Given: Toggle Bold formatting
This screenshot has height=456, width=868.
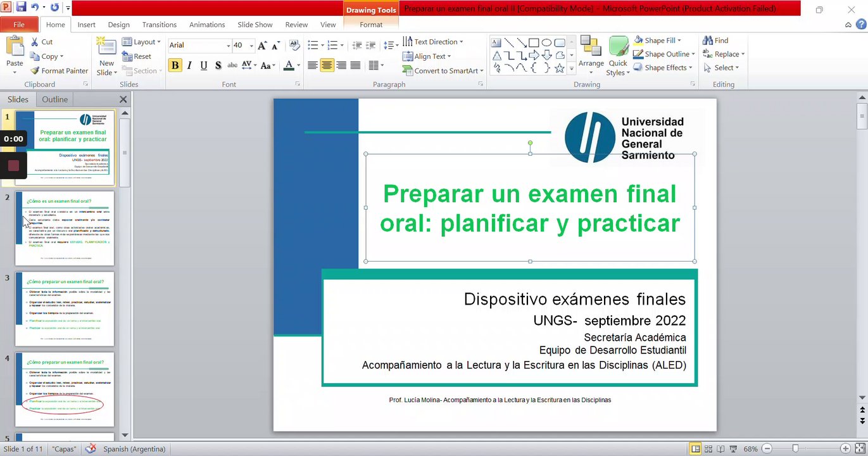Looking at the screenshot, I should tap(175, 65).
